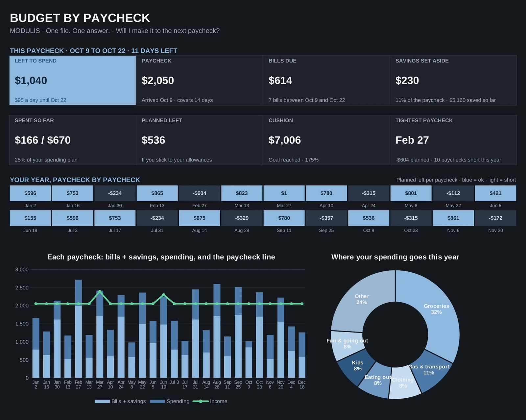Viewport: 526px width, 420px height.
Task: Click the 'Where your spending goes this year' title
Action: pos(395,257)
